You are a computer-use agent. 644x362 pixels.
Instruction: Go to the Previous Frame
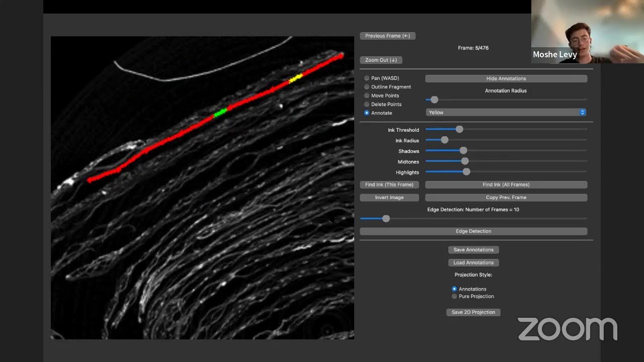click(x=387, y=36)
